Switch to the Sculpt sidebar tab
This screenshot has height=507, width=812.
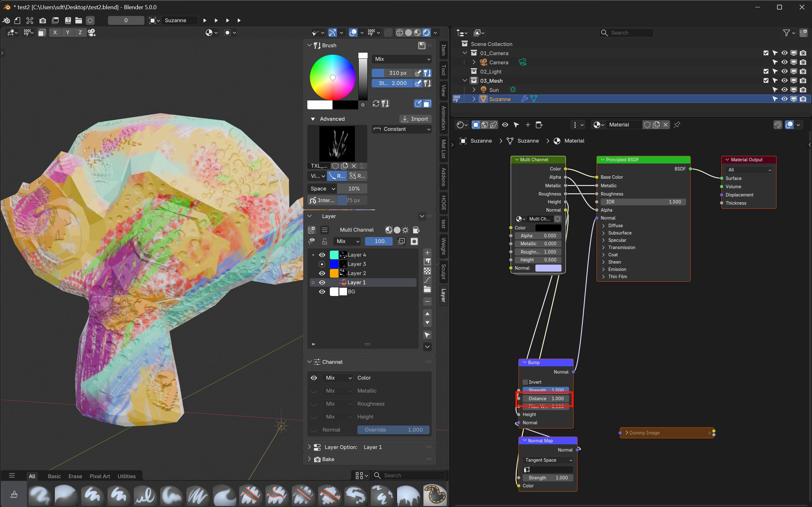443,272
